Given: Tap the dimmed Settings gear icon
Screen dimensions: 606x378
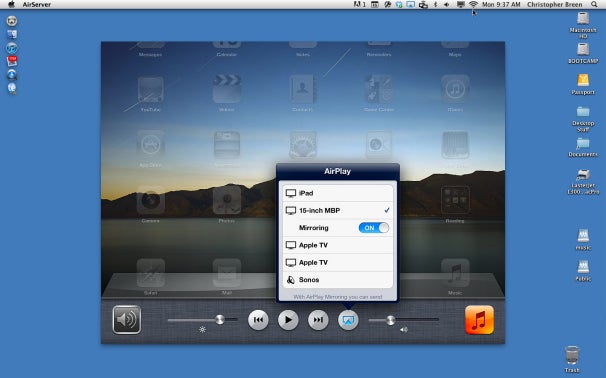Looking at the screenshot, I should point(303,145).
